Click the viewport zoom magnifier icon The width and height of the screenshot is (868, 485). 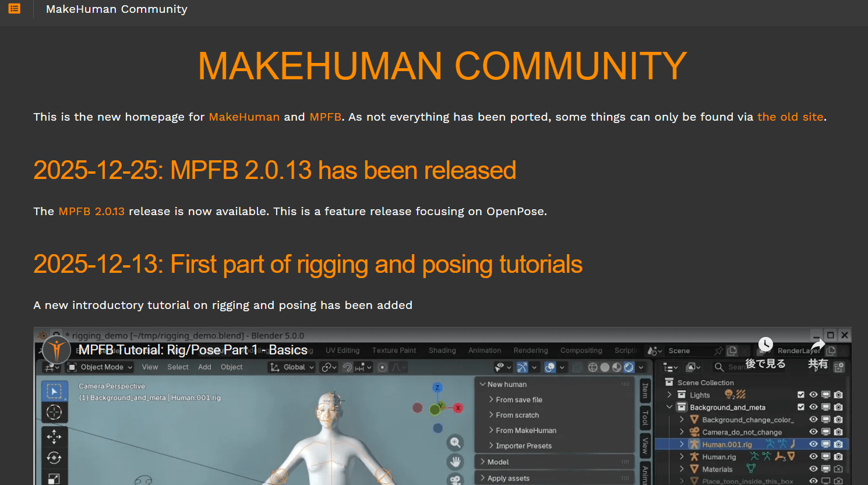(x=455, y=443)
